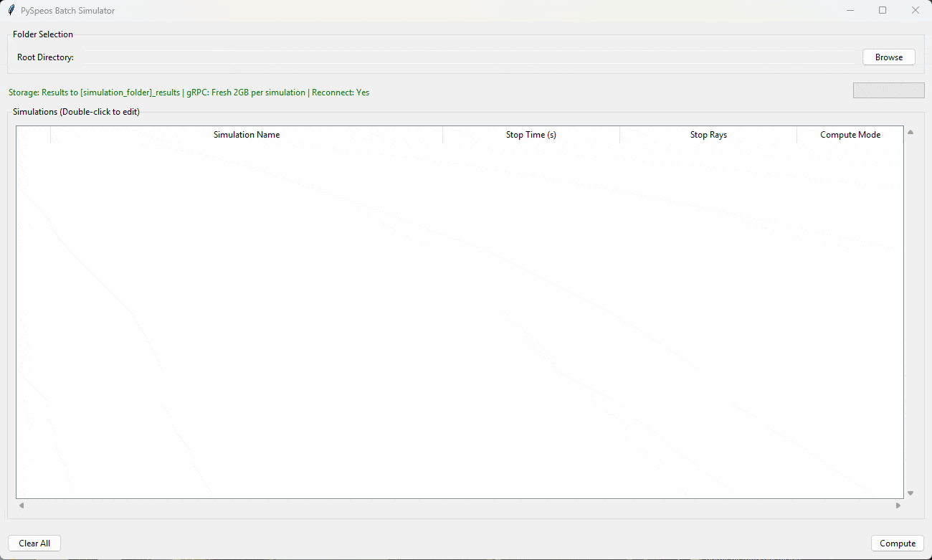The width and height of the screenshot is (932, 560).
Task: Click the scroll up arrow beside the table
Action: point(910,132)
